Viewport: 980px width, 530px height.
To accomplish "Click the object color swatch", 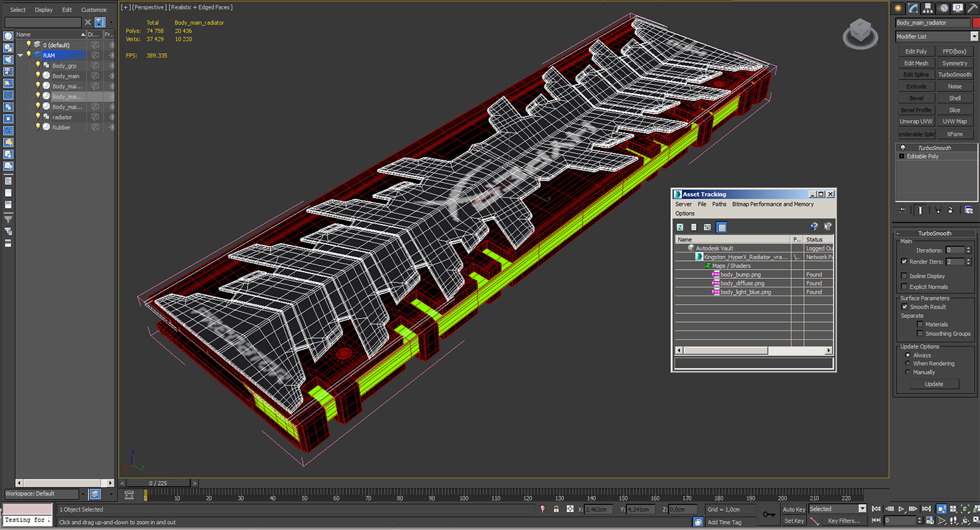I will click(975, 23).
